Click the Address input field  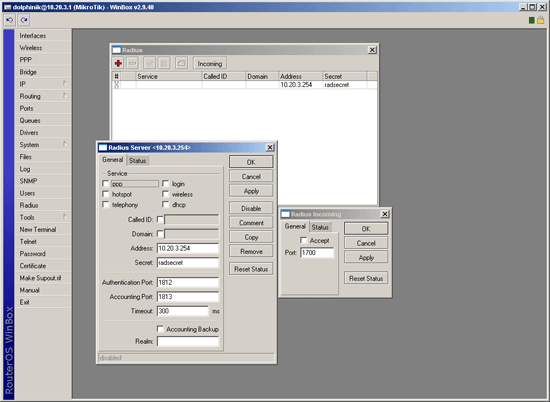188,248
